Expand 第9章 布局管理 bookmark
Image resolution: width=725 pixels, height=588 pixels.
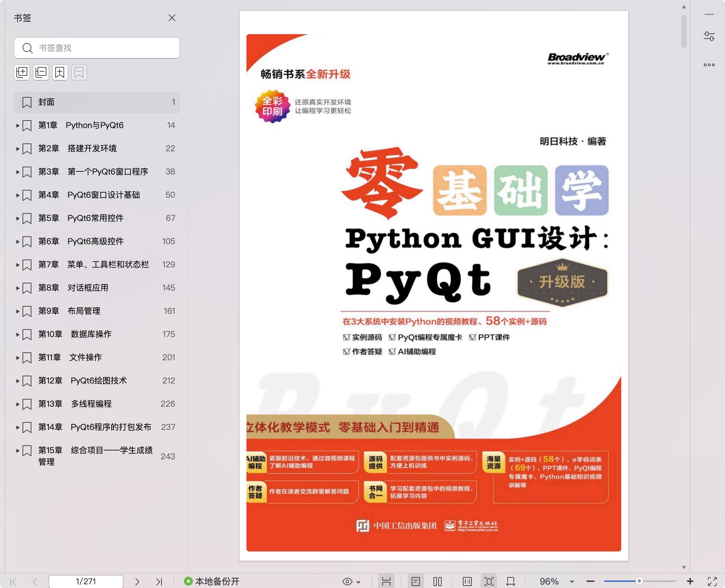point(17,311)
